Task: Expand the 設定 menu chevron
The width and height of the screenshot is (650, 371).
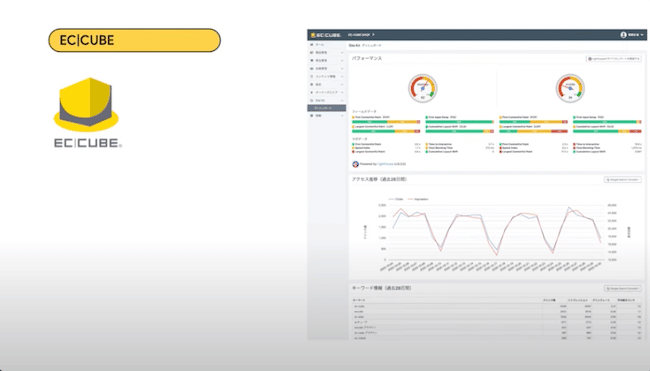Action: (342, 84)
